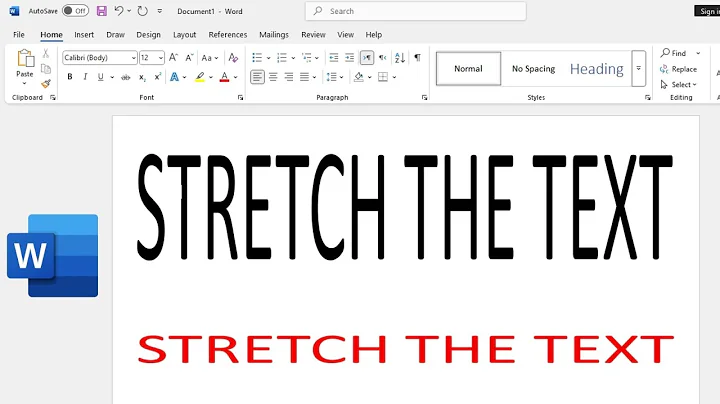
Task: Click the Paste clipboard icon
Action: (x=25, y=59)
